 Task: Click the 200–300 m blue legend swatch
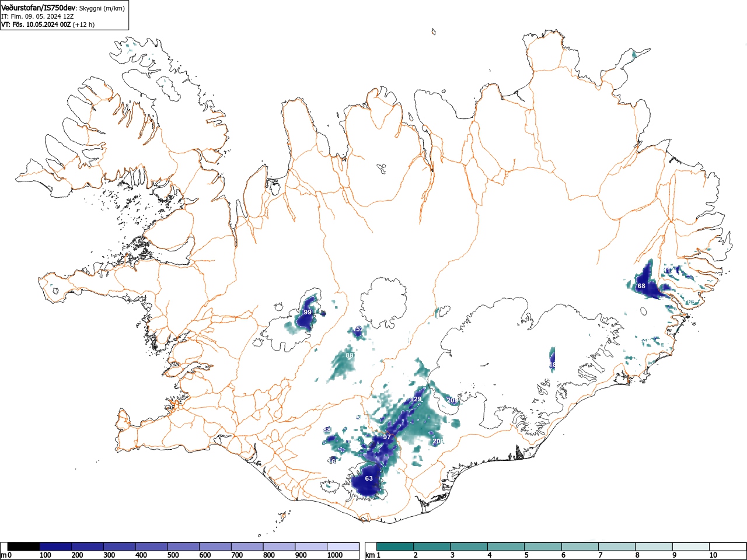tap(88, 547)
